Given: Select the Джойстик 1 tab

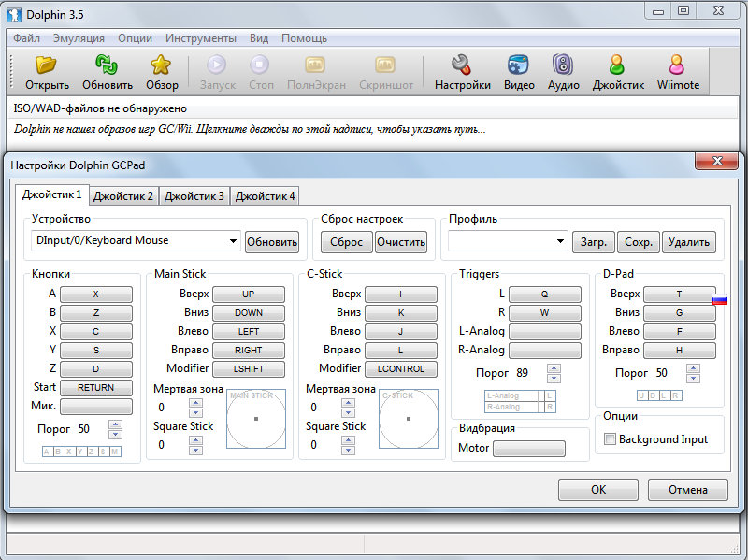Looking at the screenshot, I should tap(51, 194).
